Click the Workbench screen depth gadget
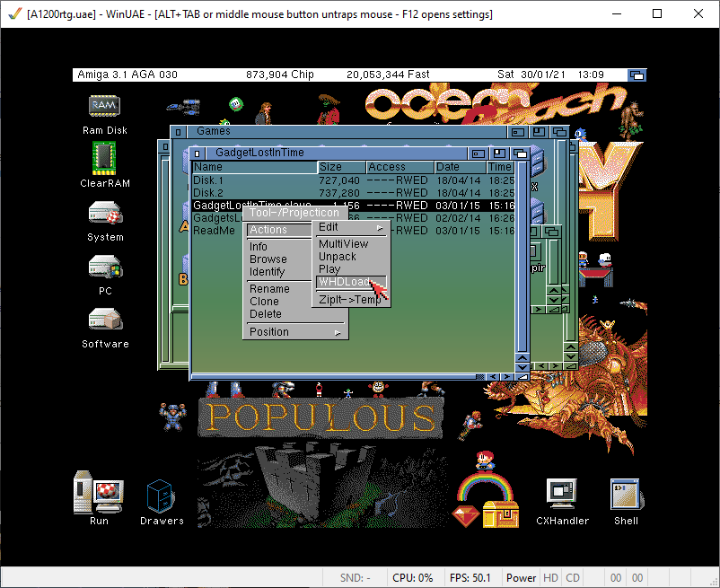Image resolution: width=720 pixels, height=588 pixels. (637, 75)
